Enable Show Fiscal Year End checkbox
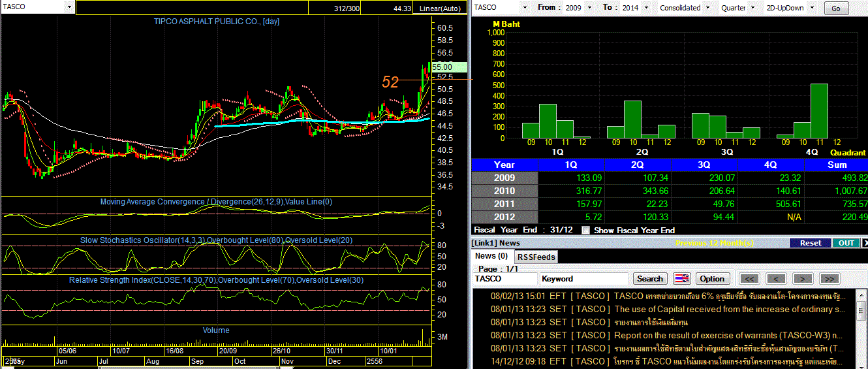 [586, 230]
